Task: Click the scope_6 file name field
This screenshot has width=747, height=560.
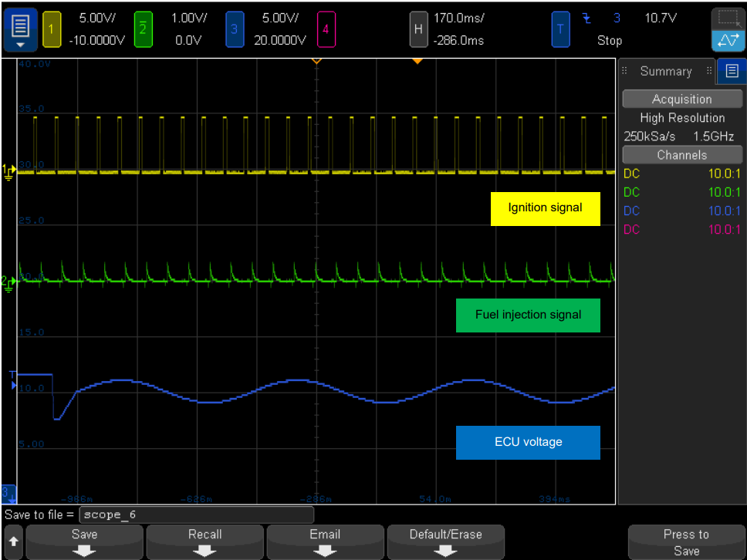Action: tap(196, 514)
